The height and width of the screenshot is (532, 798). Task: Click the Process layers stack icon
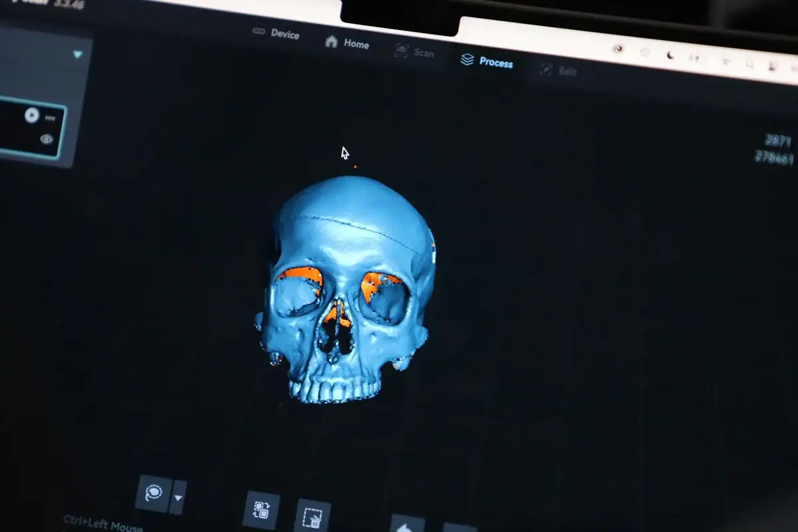[467, 60]
